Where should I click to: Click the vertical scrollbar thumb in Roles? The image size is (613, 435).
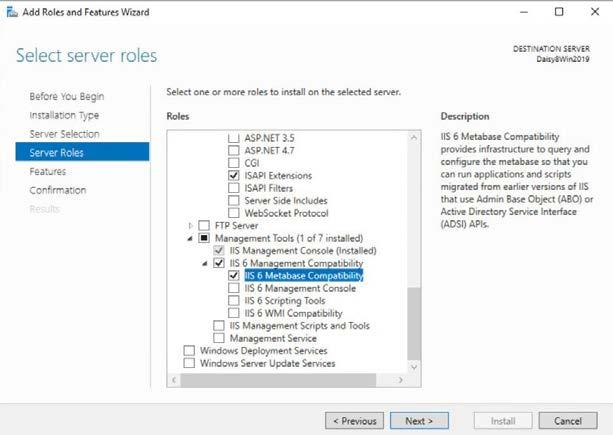tap(414, 323)
